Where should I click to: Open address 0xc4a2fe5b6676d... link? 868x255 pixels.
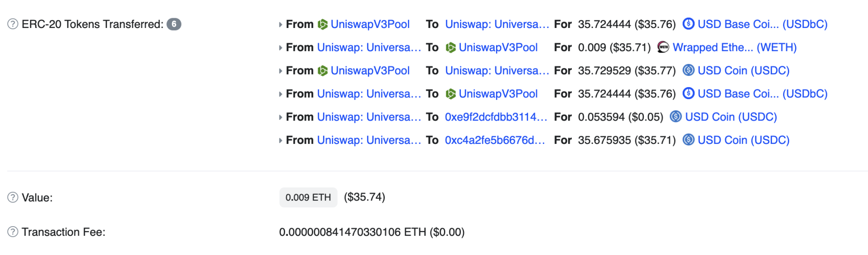[495, 140]
